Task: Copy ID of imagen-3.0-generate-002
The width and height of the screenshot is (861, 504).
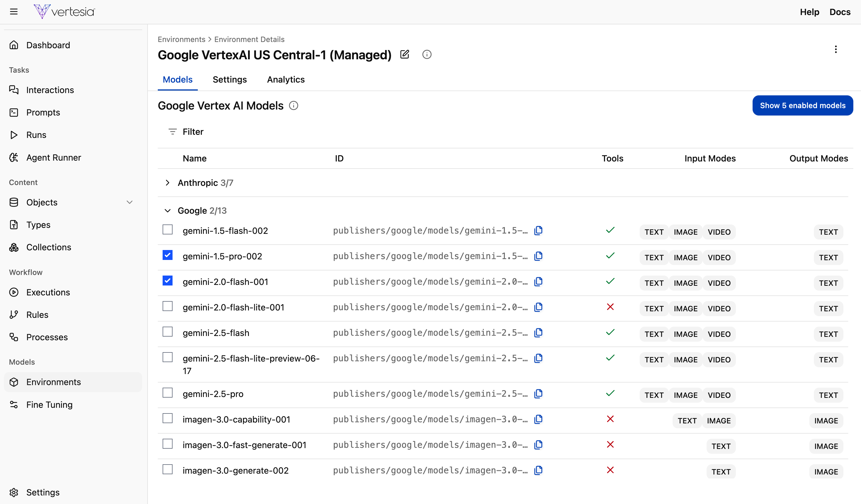Action: tap(538, 471)
